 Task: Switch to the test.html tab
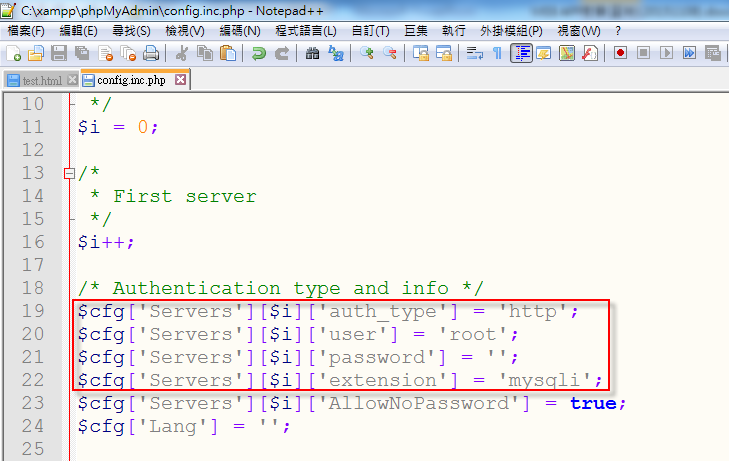42,80
